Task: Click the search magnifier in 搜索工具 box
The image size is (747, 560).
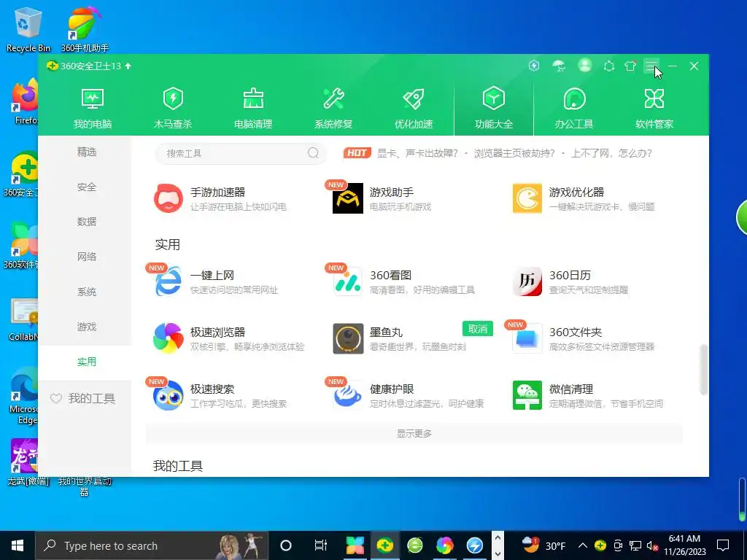Action: pos(313,153)
